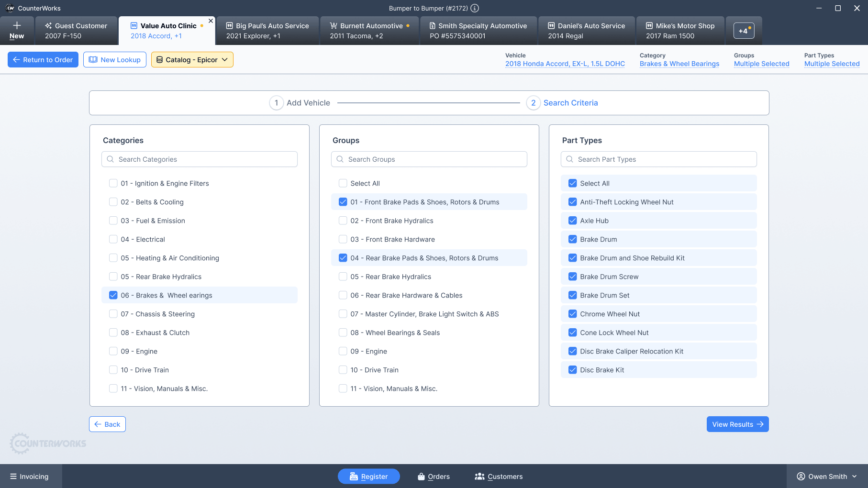Expand the +4 overflow tabs

click(x=744, y=31)
